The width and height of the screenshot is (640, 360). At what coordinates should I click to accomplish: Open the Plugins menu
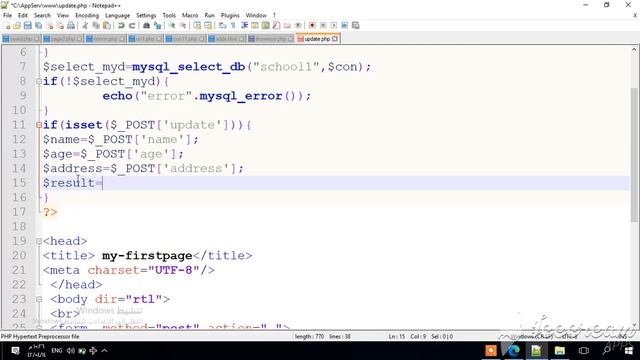230,15
